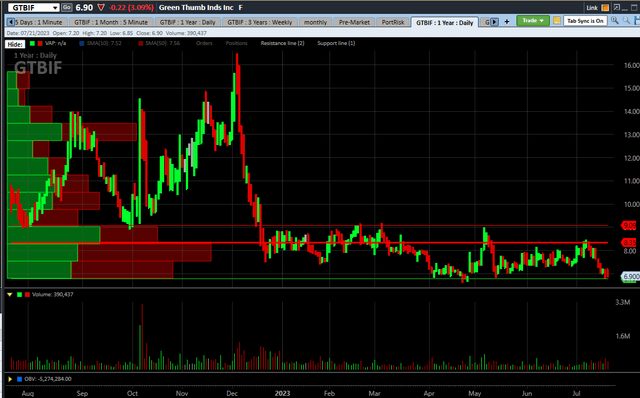The width and height of the screenshot is (640, 398).
Task: Toggle Support line (1) in legend
Action: pyautogui.click(x=336, y=43)
